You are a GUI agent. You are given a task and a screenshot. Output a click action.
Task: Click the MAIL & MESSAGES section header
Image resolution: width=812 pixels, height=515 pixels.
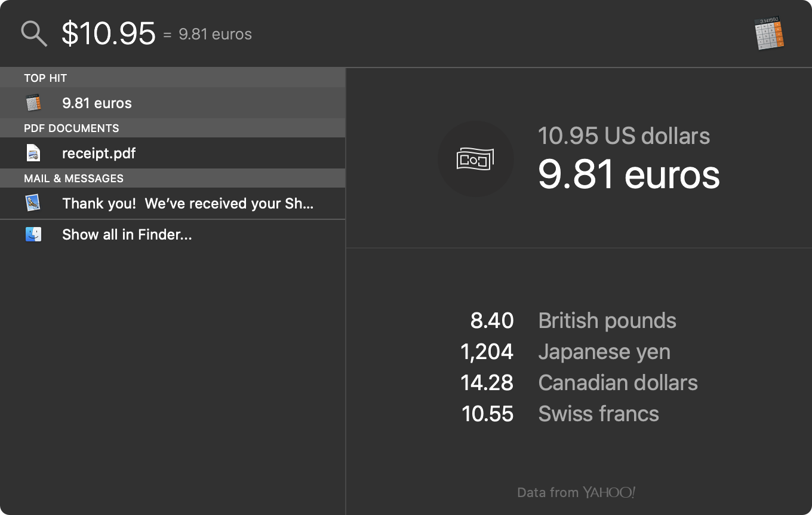73,178
